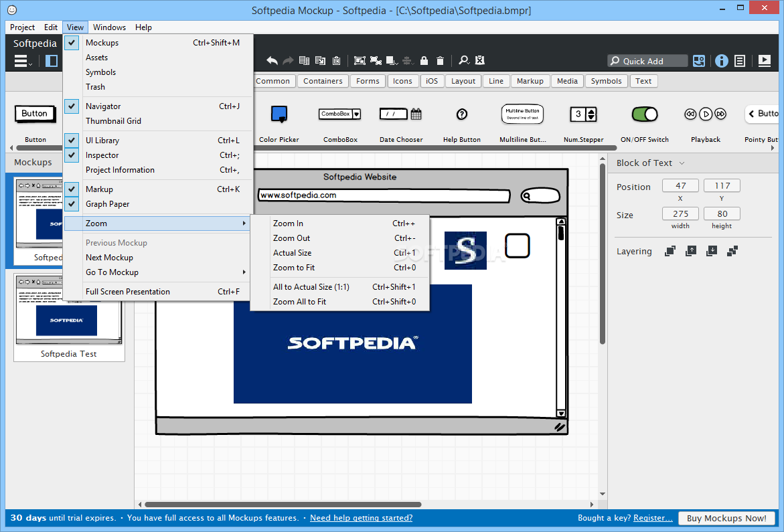The height and width of the screenshot is (532, 784).
Task: Click the Ungroup toolbar icon
Action: pyautogui.click(x=376, y=61)
